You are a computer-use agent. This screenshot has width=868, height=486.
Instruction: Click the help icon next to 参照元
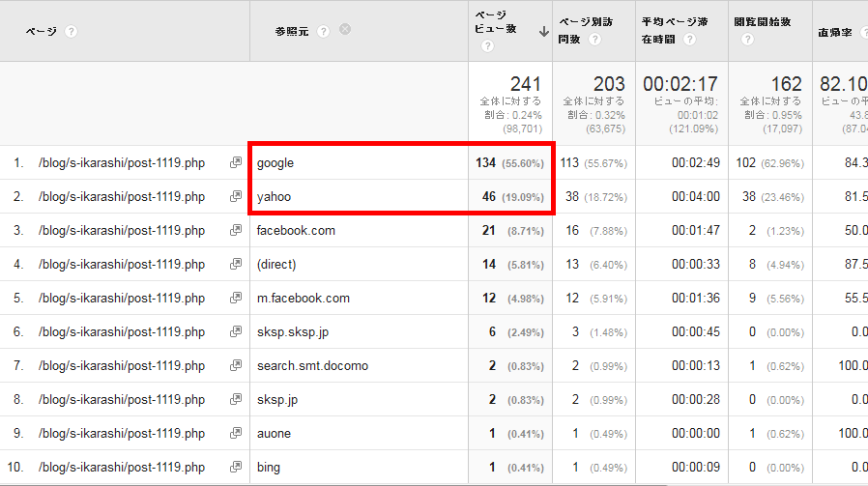pyautogui.click(x=324, y=31)
